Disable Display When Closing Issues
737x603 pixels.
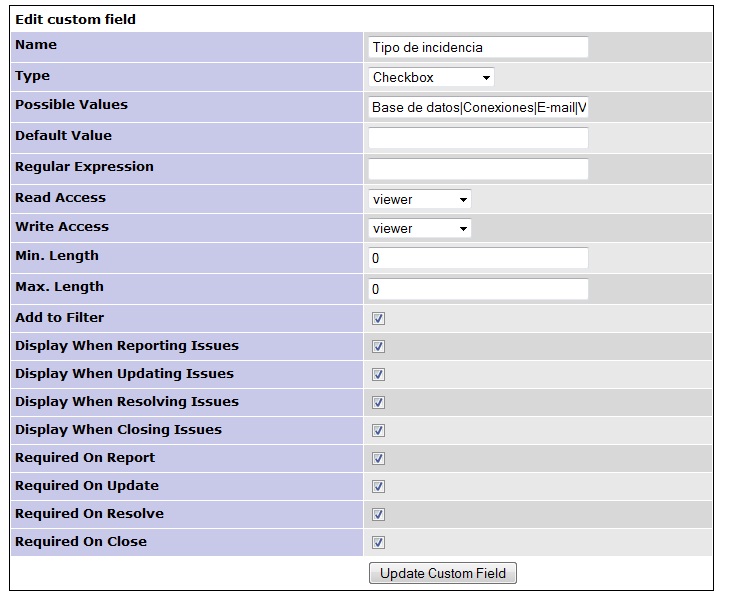point(378,431)
